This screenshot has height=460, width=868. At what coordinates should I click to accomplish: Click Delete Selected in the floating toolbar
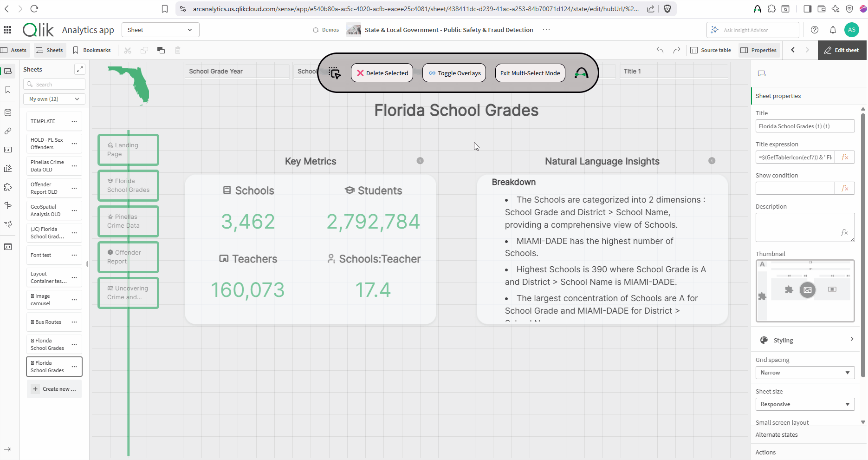click(x=382, y=73)
